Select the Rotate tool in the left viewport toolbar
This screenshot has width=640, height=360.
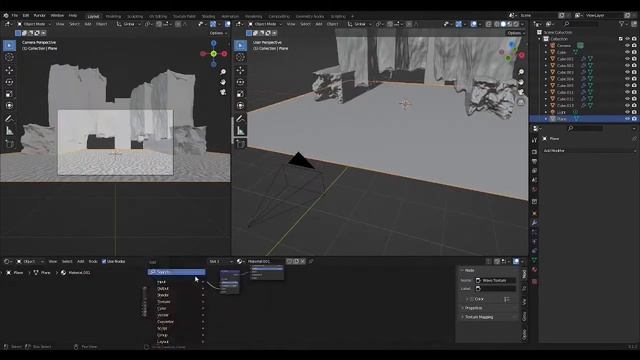coord(9,82)
